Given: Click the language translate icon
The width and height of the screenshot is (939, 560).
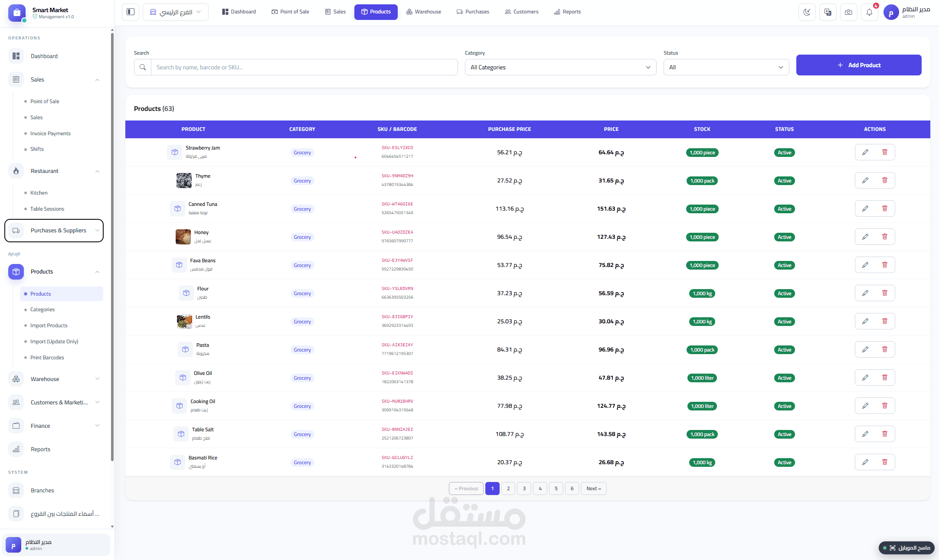Looking at the screenshot, I should click(x=828, y=12).
